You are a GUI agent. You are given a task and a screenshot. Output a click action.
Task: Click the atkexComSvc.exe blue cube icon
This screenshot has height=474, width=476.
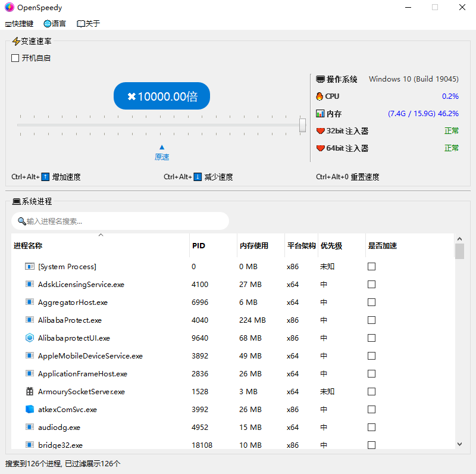(x=30, y=410)
